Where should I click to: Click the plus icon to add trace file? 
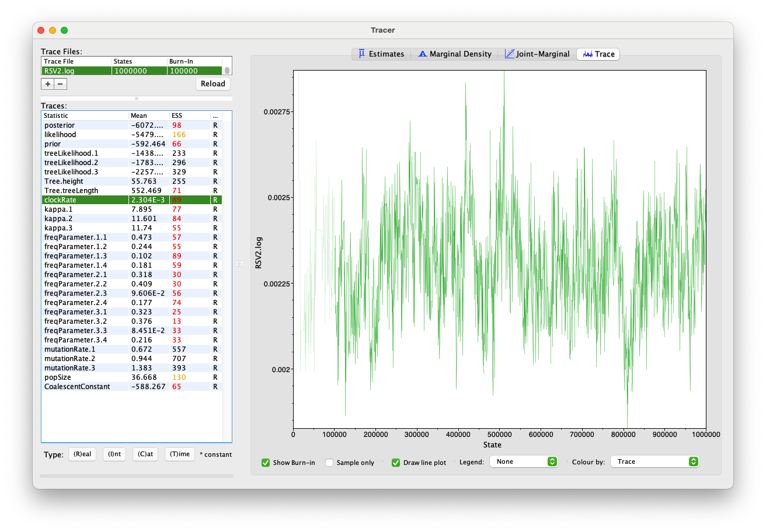(48, 84)
